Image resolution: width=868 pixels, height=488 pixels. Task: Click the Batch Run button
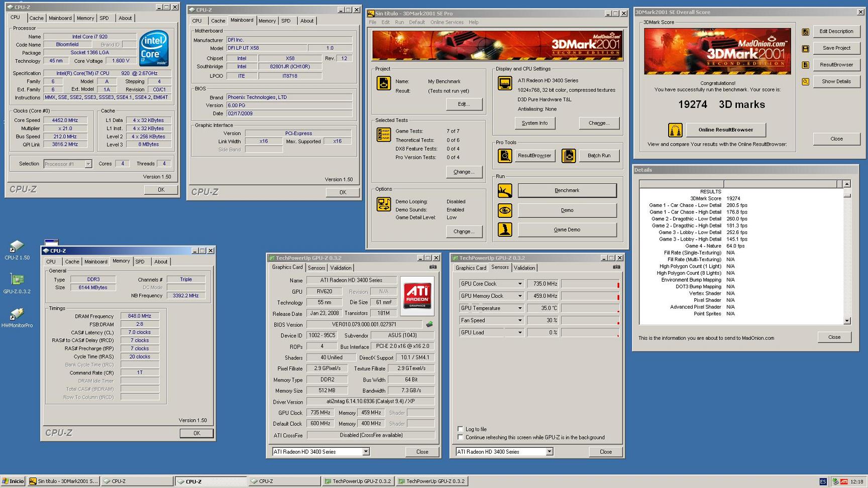coord(599,156)
